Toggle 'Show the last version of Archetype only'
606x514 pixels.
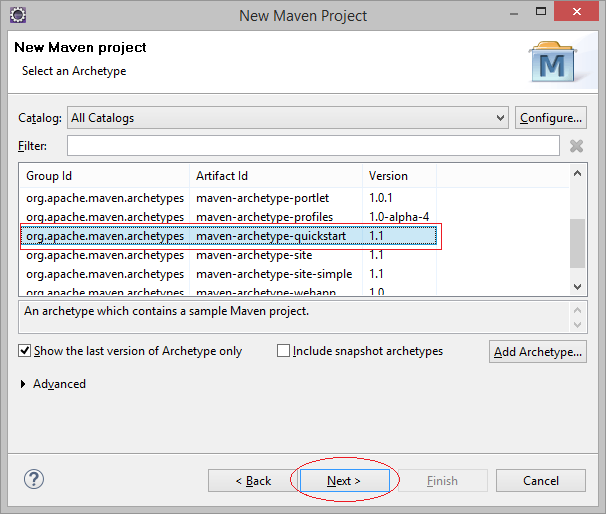24,351
